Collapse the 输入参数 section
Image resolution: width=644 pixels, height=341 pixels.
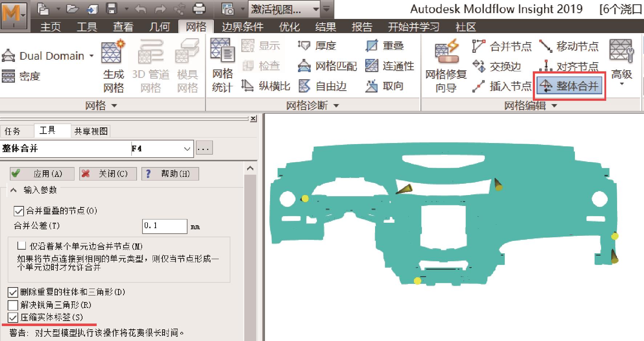[x=13, y=190]
